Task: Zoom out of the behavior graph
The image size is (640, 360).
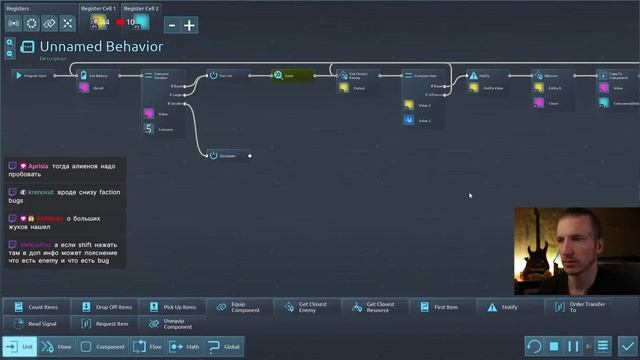Action: click(10, 53)
